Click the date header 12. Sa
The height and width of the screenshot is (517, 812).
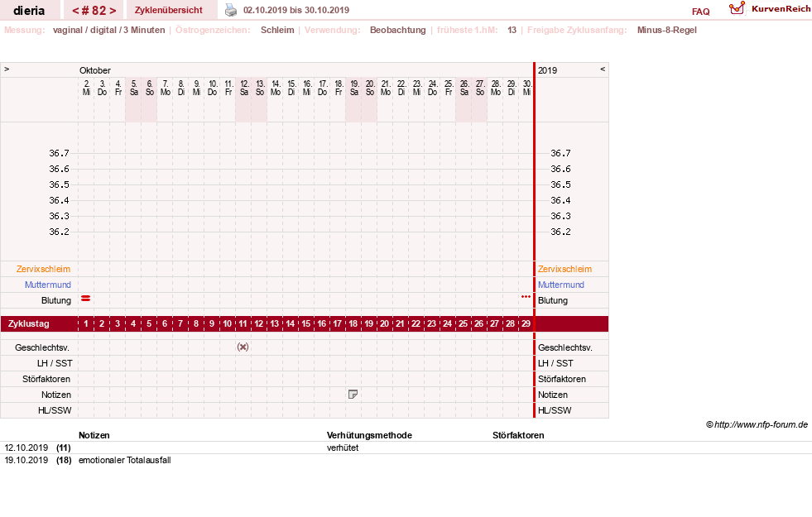244,88
